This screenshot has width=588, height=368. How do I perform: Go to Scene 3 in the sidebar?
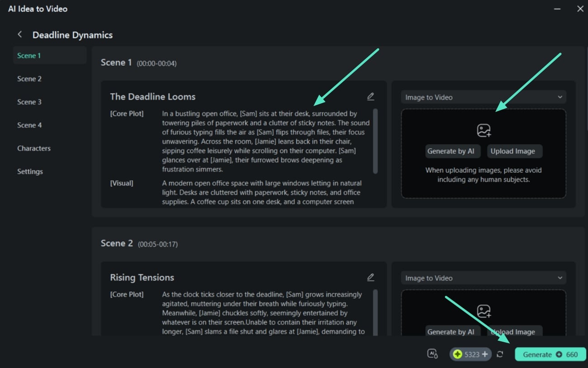[29, 102]
